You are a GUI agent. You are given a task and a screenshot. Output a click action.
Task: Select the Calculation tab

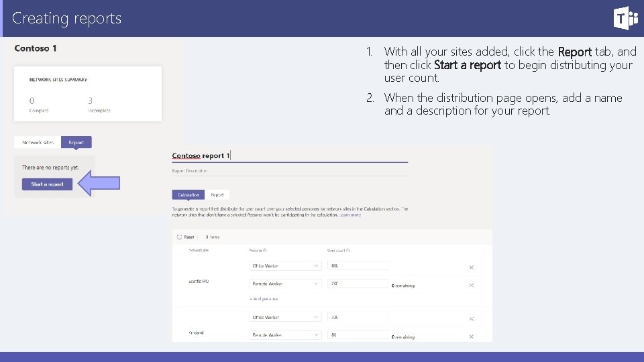[x=188, y=195]
